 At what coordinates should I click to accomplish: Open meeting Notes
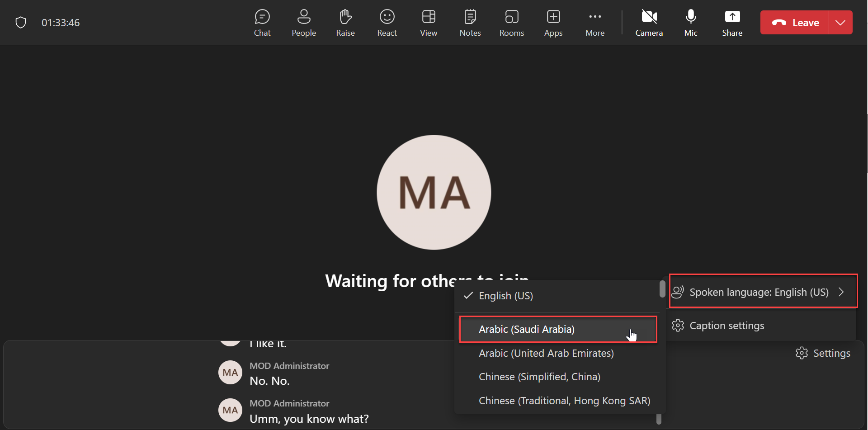coord(470,23)
